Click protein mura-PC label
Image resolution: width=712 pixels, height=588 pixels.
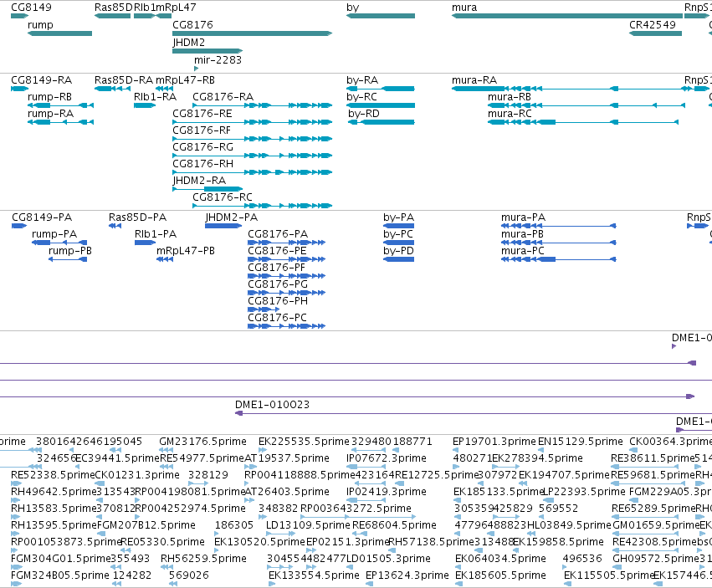pyautogui.click(x=522, y=251)
